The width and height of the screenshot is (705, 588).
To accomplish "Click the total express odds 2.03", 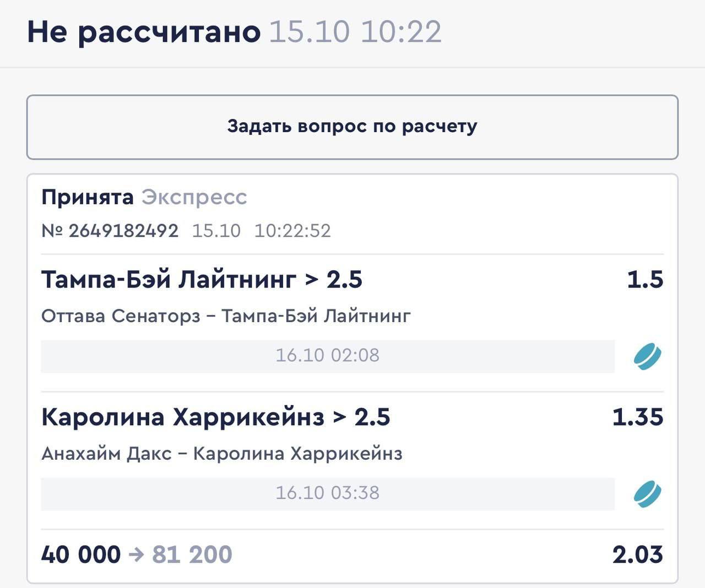I will click(x=637, y=554).
